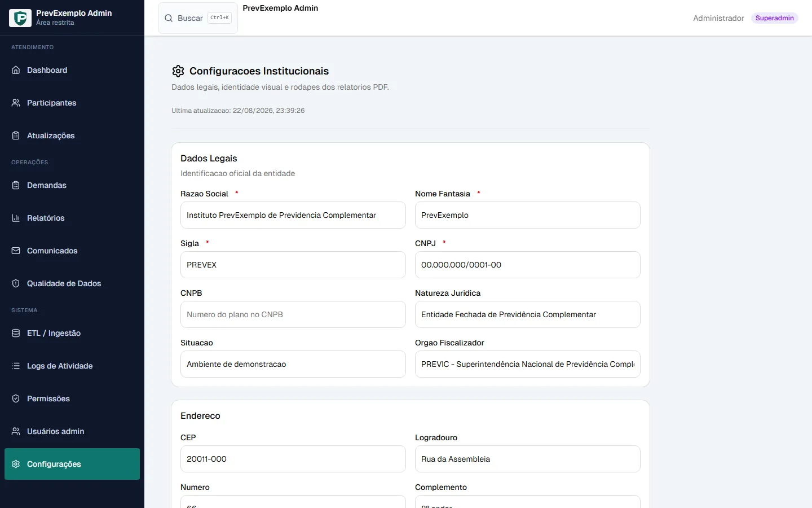Click the PrevExemplo Admin sidebar title

tap(74, 13)
